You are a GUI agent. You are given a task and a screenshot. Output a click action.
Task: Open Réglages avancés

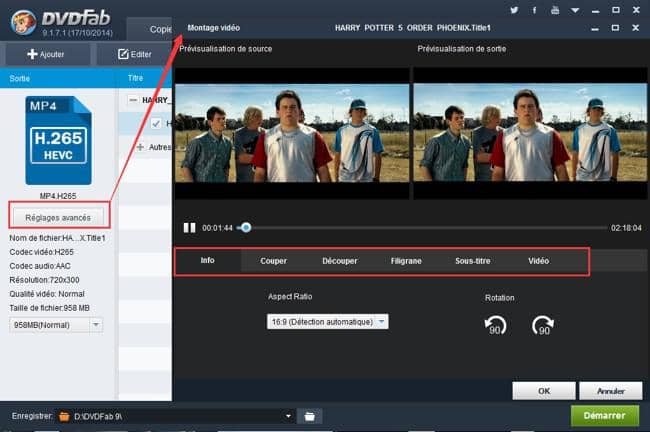pyautogui.click(x=58, y=217)
